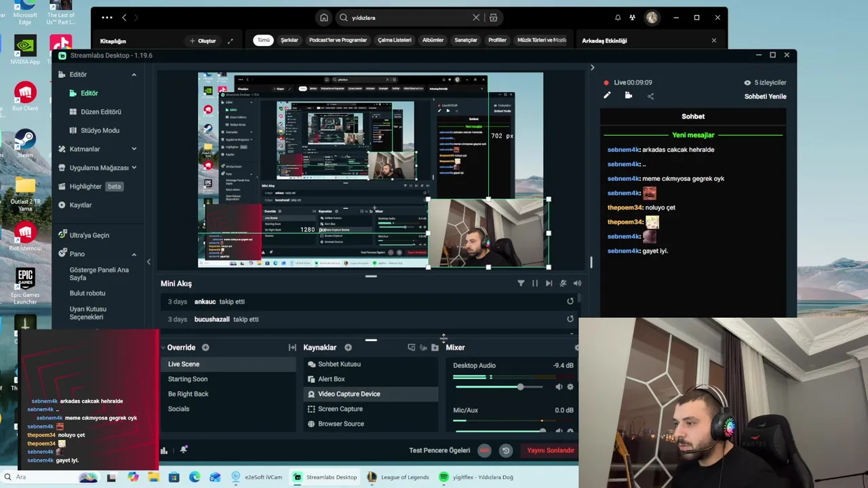This screenshot has width=868, height=488.
Task: Clear the Spotify search field
Action: pos(476,18)
